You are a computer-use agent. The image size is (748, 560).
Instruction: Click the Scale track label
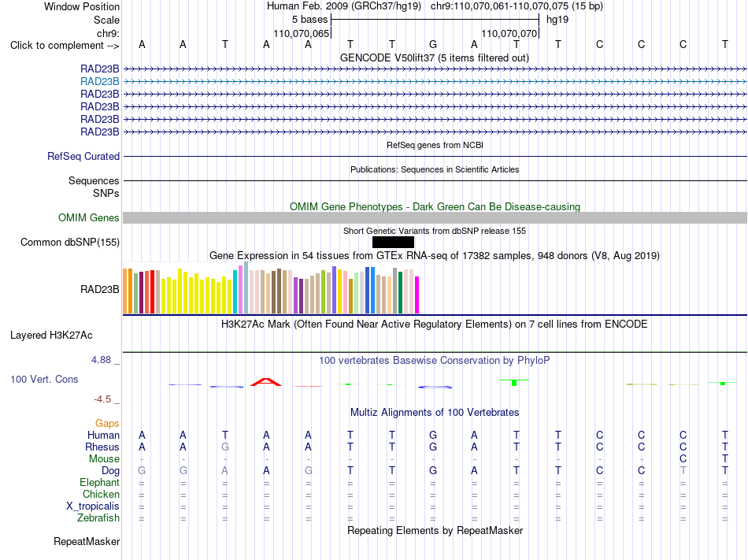(106, 20)
